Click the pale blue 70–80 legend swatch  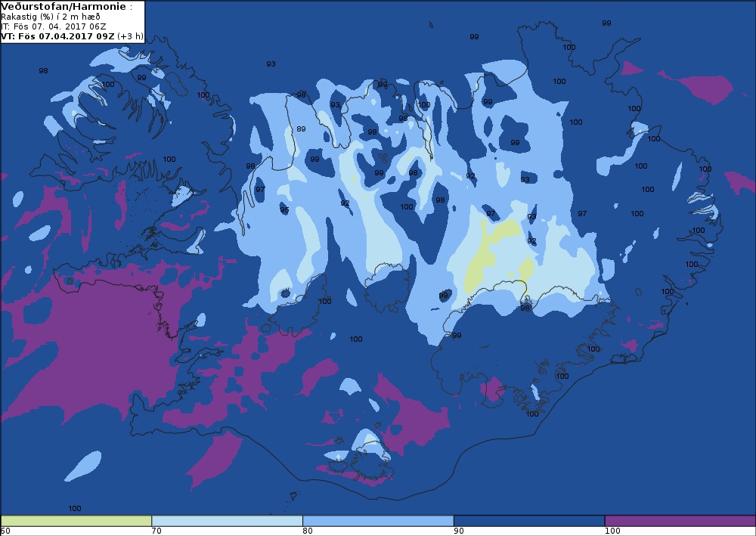pos(227,521)
